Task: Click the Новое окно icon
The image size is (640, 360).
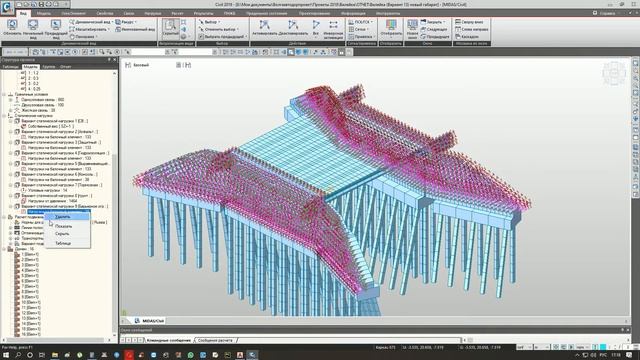Action: [412, 29]
